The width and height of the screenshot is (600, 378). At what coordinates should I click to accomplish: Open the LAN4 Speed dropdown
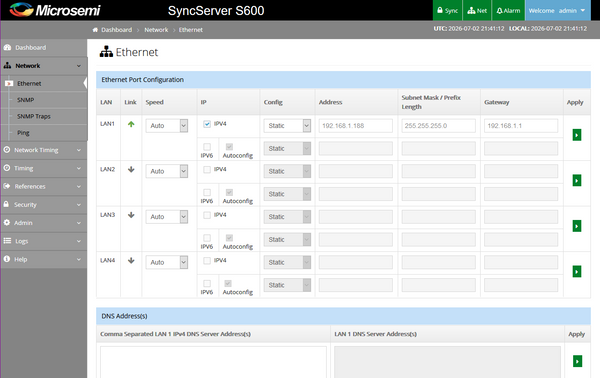point(166,262)
